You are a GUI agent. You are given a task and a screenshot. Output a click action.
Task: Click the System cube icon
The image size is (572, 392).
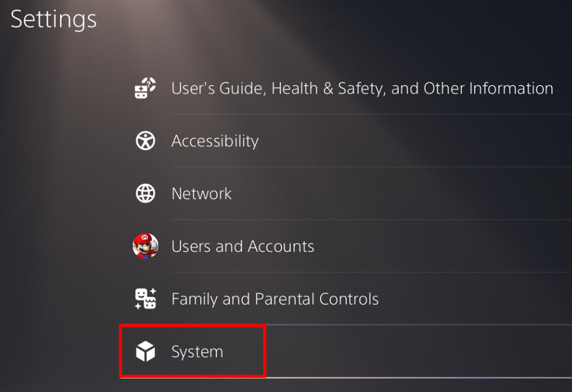[x=145, y=352]
